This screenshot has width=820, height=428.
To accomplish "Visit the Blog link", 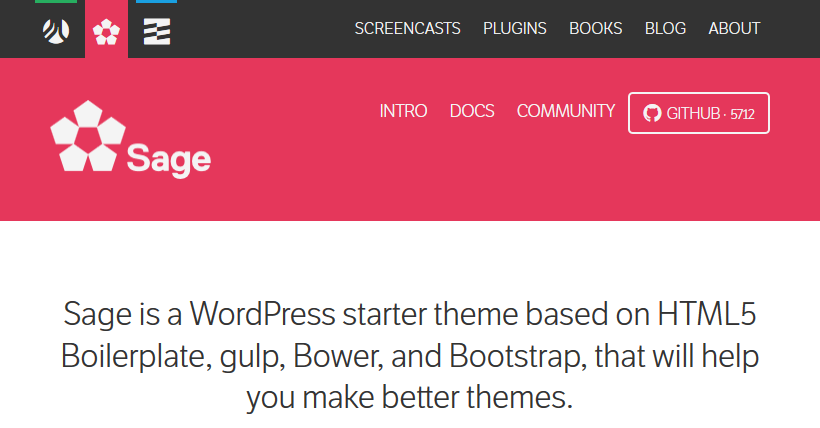I will (x=665, y=28).
